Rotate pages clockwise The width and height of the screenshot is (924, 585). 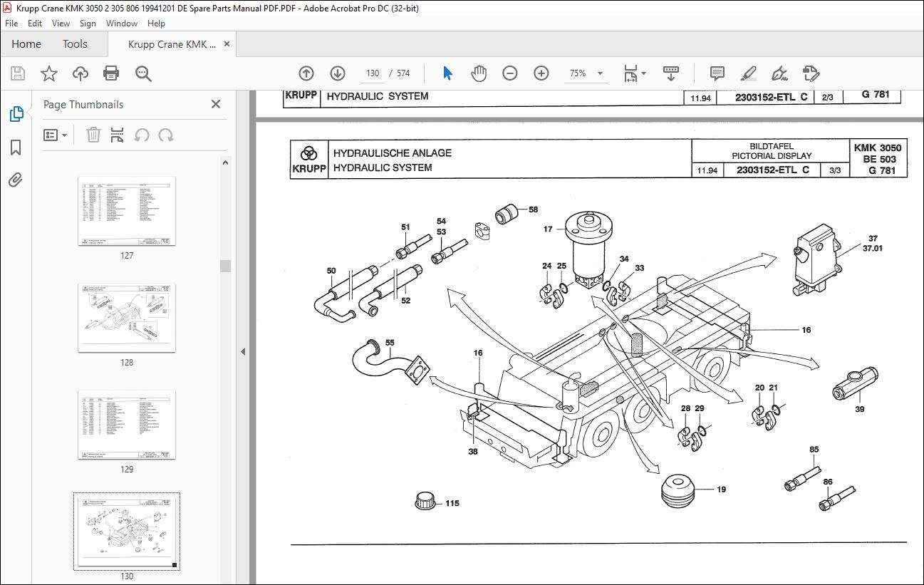166,135
